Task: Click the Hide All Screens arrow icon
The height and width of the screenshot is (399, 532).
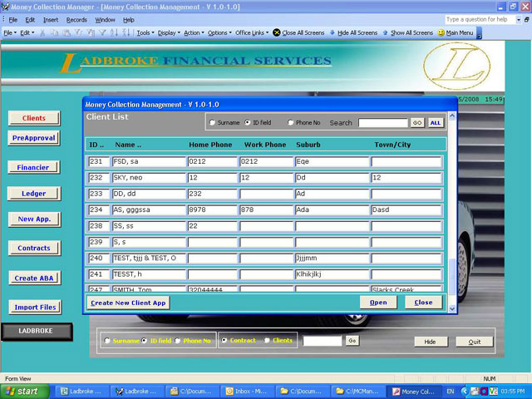Action: pos(332,32)
